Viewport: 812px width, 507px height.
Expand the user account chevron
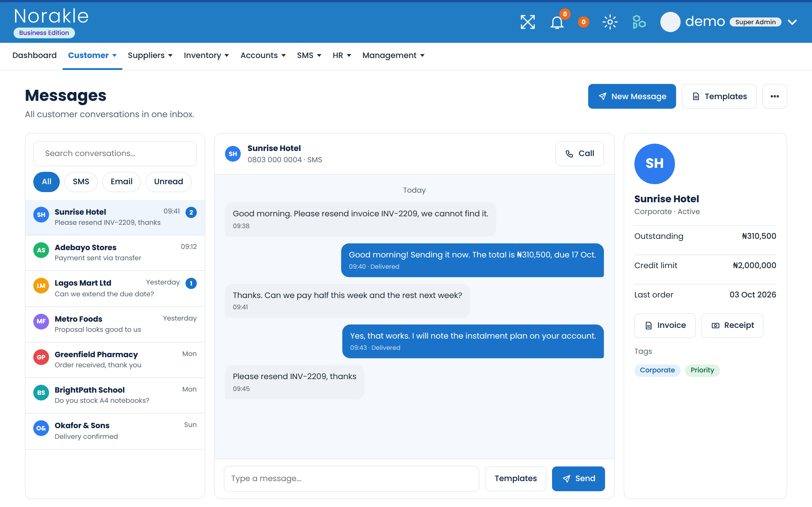pyautogui.click(x=792, y=22)
